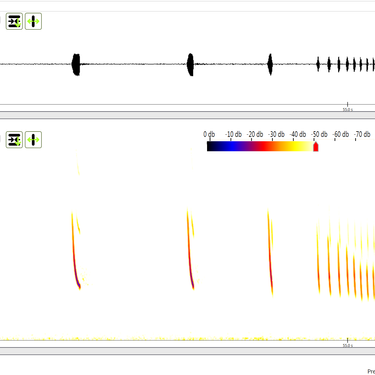This screenshot has width=375, height=375.
Task: Click the -60 db tick label
Action: pos(341,134)
